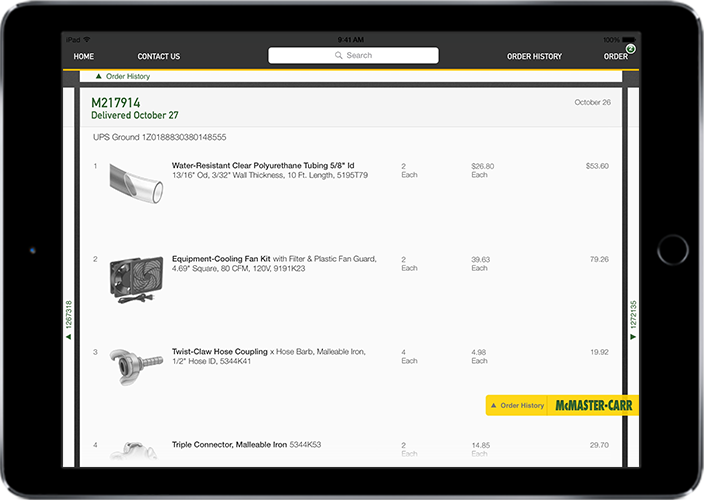
Task: Click the Search input field
Action: tap(353, 55)
